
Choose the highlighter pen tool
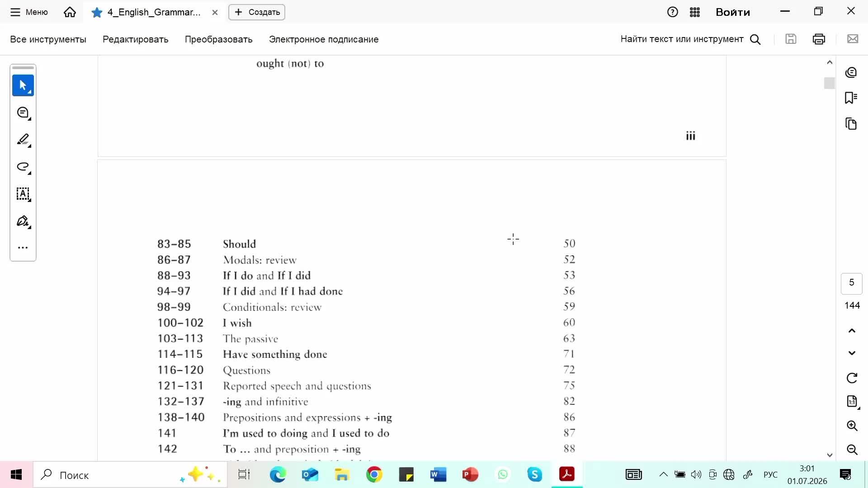point(23,140)
